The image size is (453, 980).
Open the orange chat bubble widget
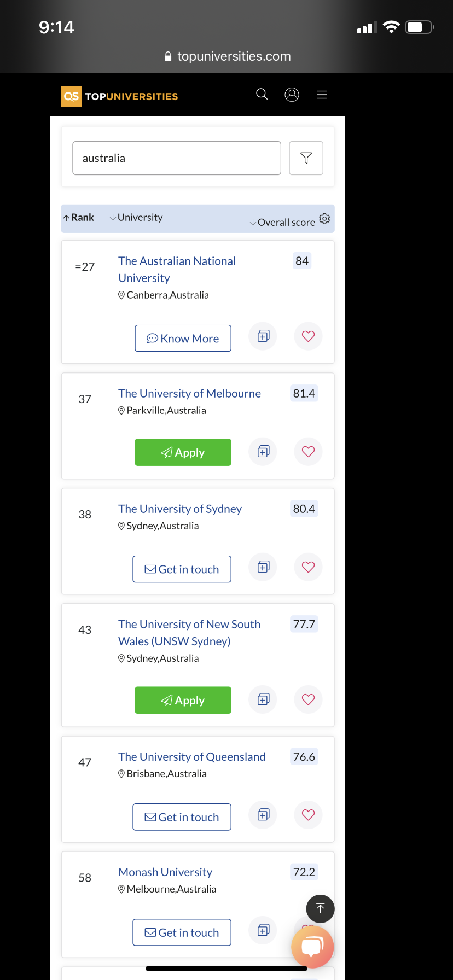click(x=312, y=947)
